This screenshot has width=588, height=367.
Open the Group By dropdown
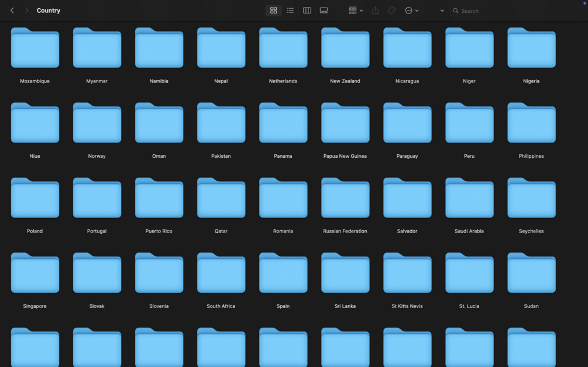point(356,11)
